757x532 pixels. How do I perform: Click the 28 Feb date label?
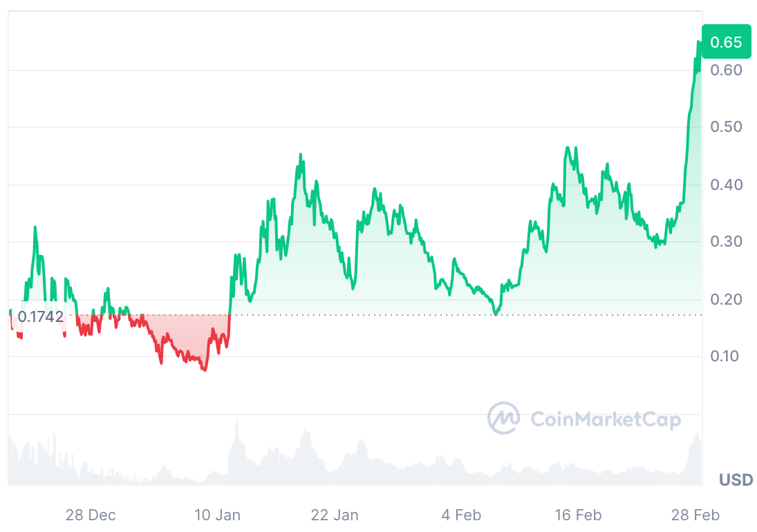(695, 515)
